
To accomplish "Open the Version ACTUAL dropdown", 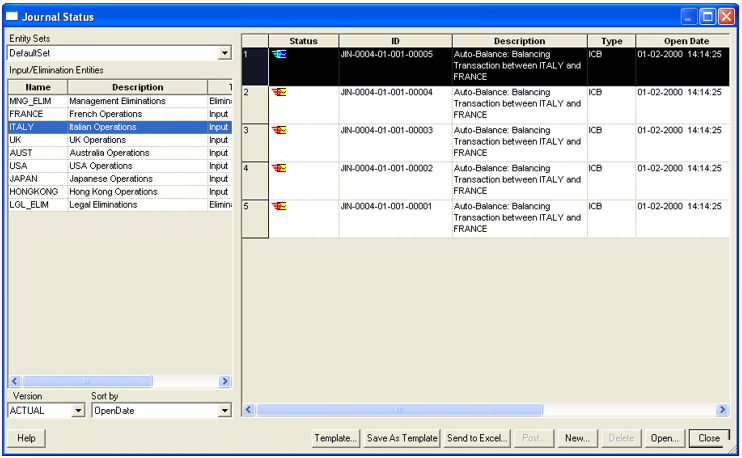I will tap(78, 411).
